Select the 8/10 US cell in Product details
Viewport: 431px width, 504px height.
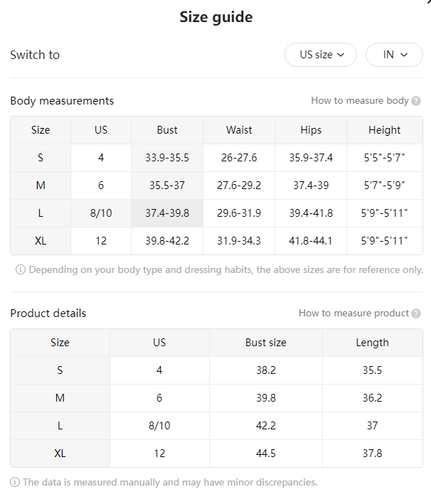click(x=159, y=426)
